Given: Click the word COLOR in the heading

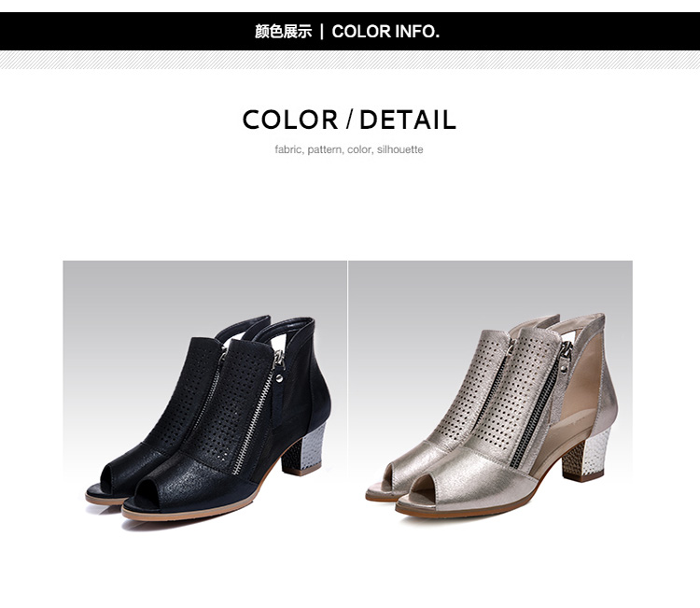Looking at the screenshot, I should coord(290,120).
